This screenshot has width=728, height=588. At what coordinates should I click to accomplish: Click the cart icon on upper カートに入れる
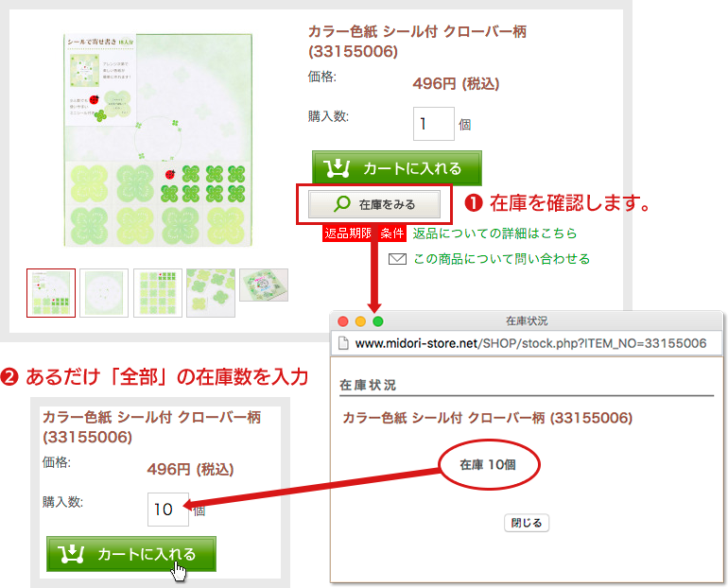tap(338, 168)
